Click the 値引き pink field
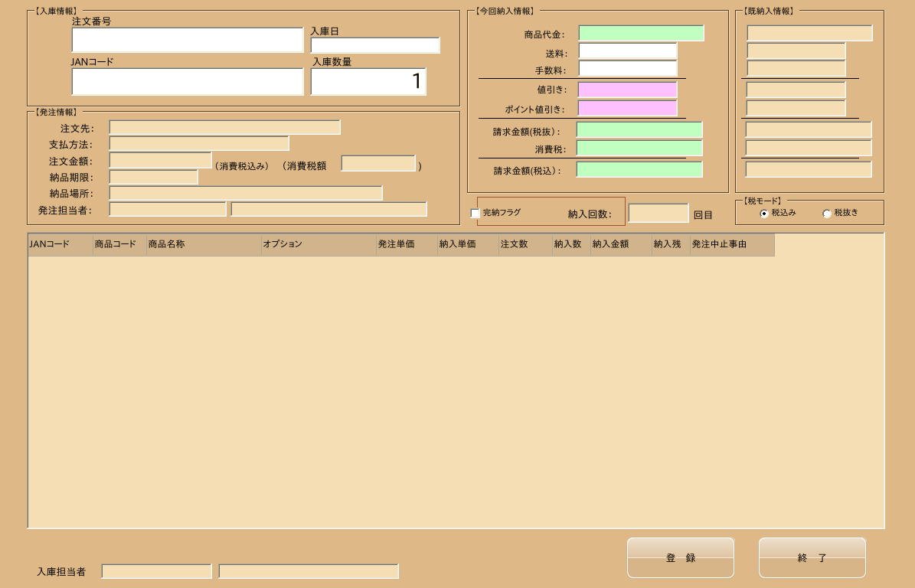 (x=628, y=90)
